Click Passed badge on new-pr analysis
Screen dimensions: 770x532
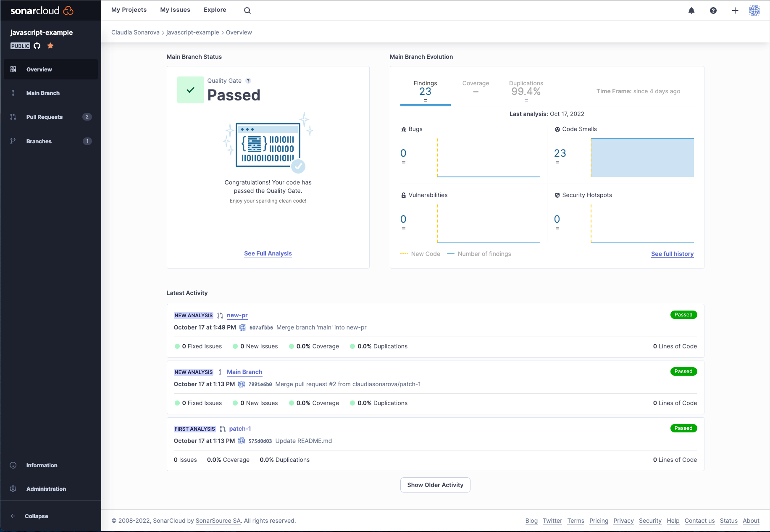point(683,315)
